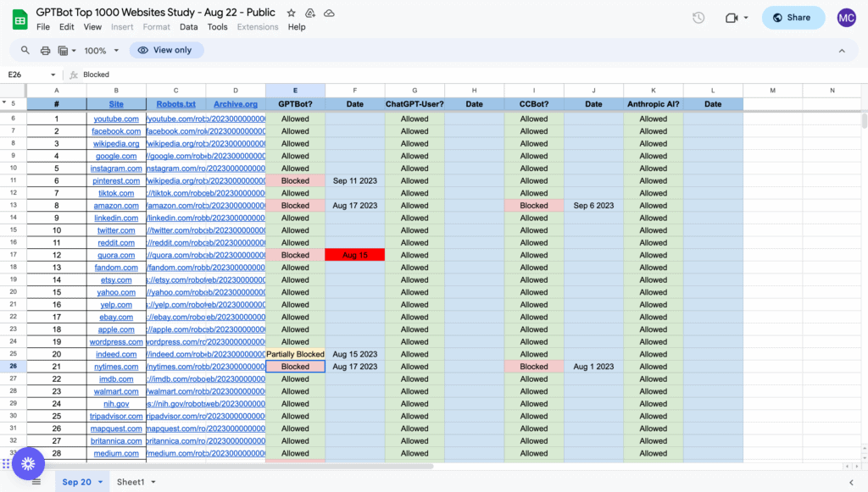Open the quora.com site link
This screenshot has width=868, height=492.
point(116,255)
